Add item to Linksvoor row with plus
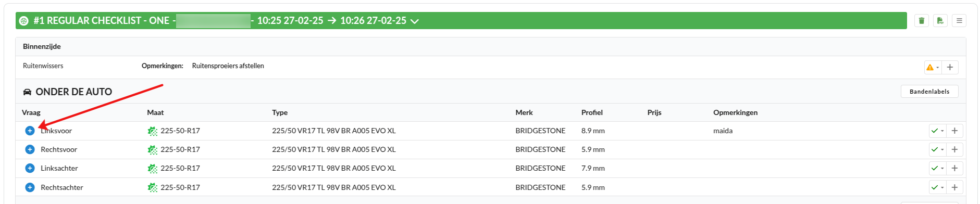Viewport: 980px width, 204px height. (954, 131)
